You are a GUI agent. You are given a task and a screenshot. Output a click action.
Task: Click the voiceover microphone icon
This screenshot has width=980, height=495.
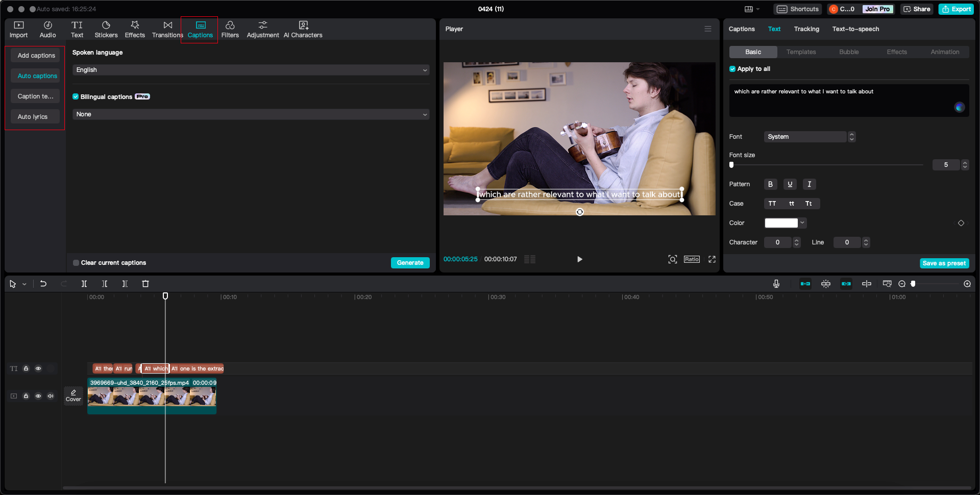(776, 284)
